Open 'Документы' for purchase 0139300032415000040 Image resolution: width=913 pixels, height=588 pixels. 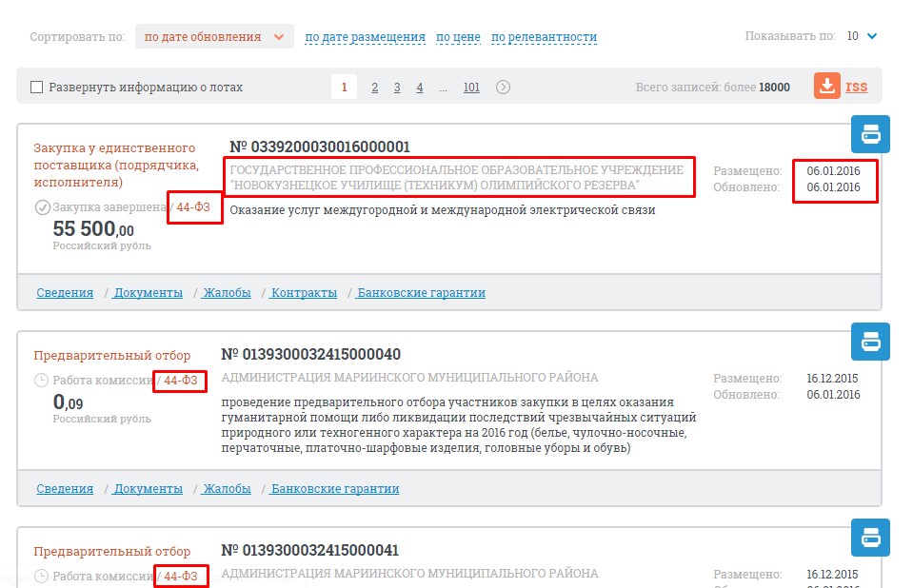(148, 489)
